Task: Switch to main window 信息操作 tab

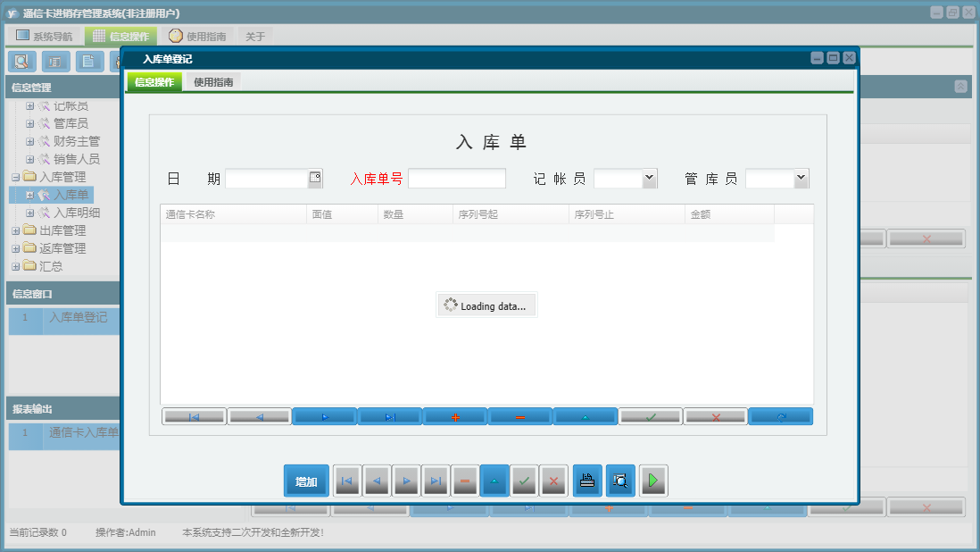Action: click(120, 37)
